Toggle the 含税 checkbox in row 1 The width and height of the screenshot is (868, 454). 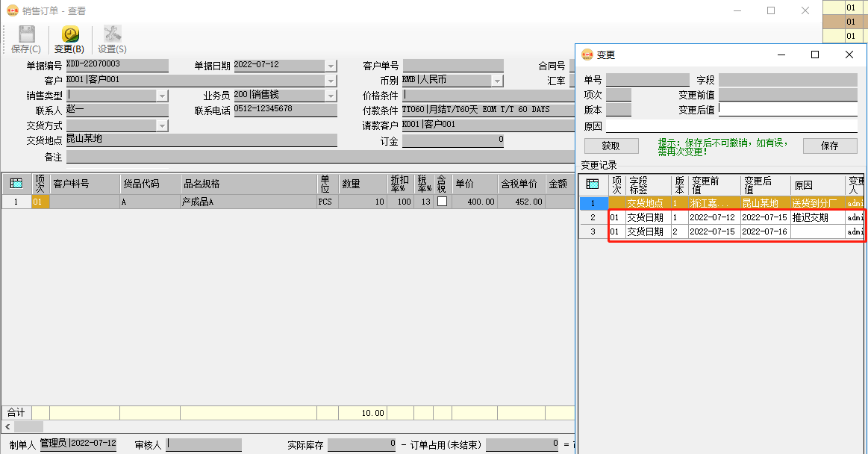(x=443, y=202)
